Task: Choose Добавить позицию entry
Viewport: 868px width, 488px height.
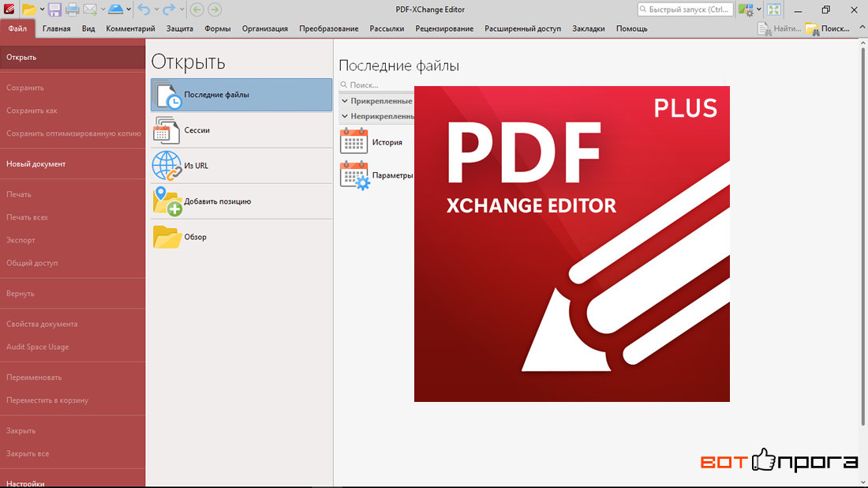Action: click(x=241, y=201)
